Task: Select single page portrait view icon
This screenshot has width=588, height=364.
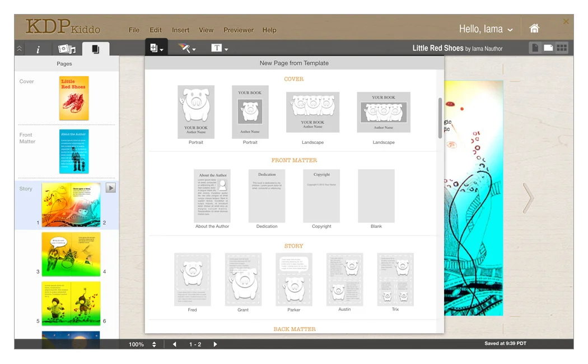Action: [535, 48]
